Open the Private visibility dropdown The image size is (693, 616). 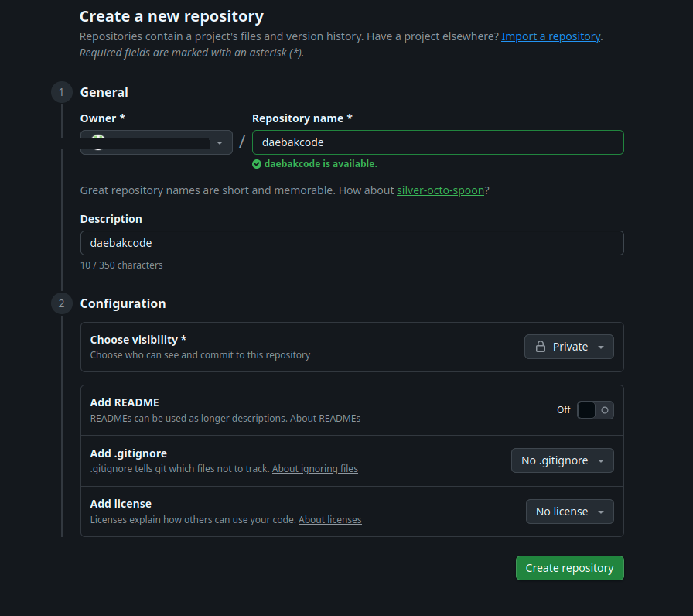pos(569,347)
